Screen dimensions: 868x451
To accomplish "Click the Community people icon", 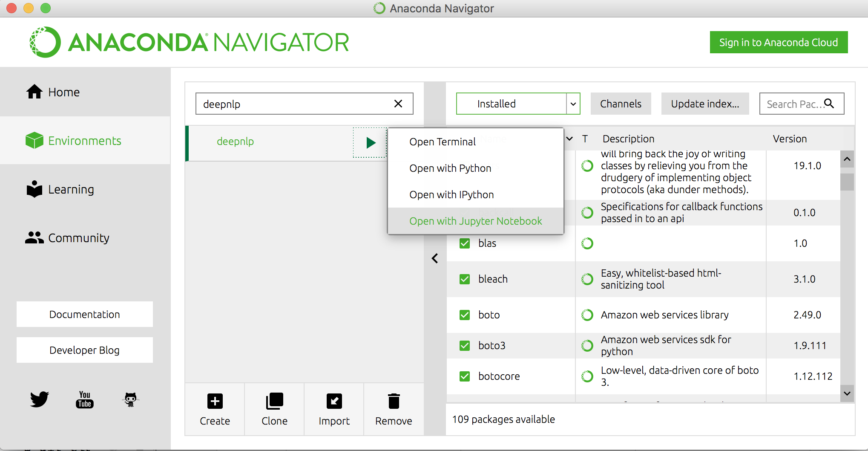I will [x=34, y=237].
